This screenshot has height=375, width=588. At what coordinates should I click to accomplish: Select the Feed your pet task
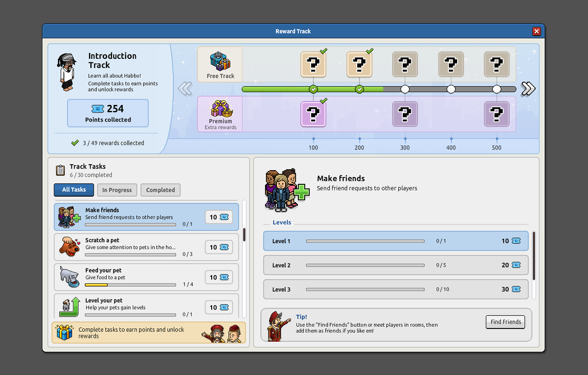click(x=147, y=277)
